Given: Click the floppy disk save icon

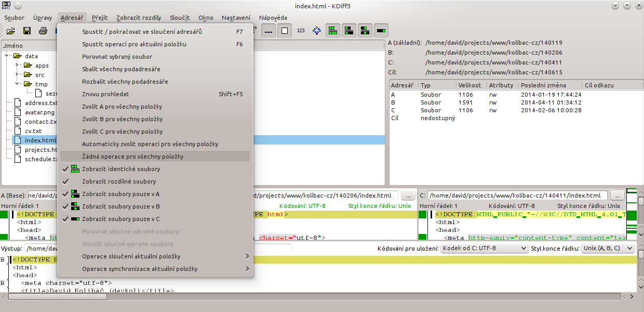Looking at the screenshot, I should [26, 31].
